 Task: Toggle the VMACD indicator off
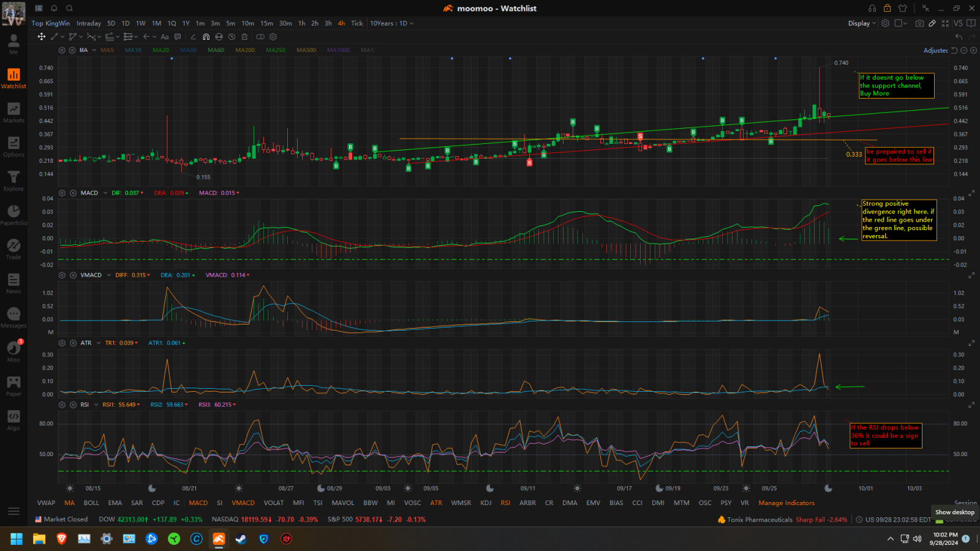coord(243,503)
